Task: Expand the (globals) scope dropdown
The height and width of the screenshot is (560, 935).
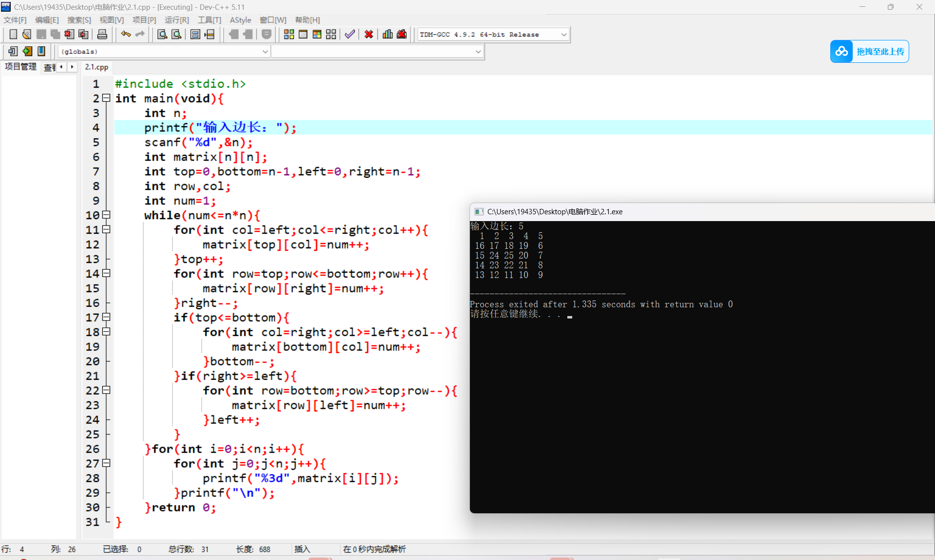Action: [265, 51]
